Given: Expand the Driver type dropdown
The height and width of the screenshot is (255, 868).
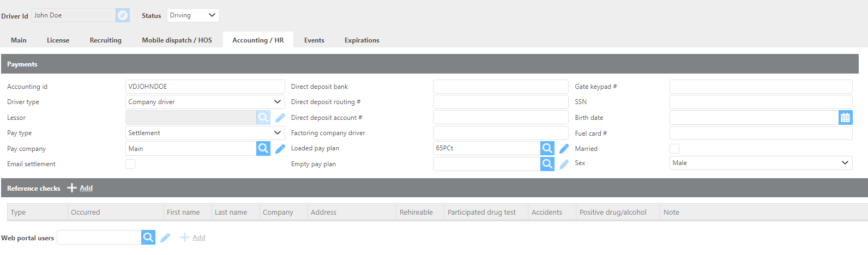Looking at the screenshot, I should pyautogui.click(x=205, y=102).
